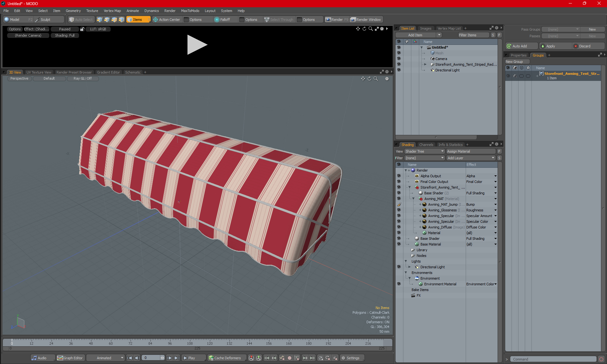
Task: Go to the first frame
Action: coord(129,358)
